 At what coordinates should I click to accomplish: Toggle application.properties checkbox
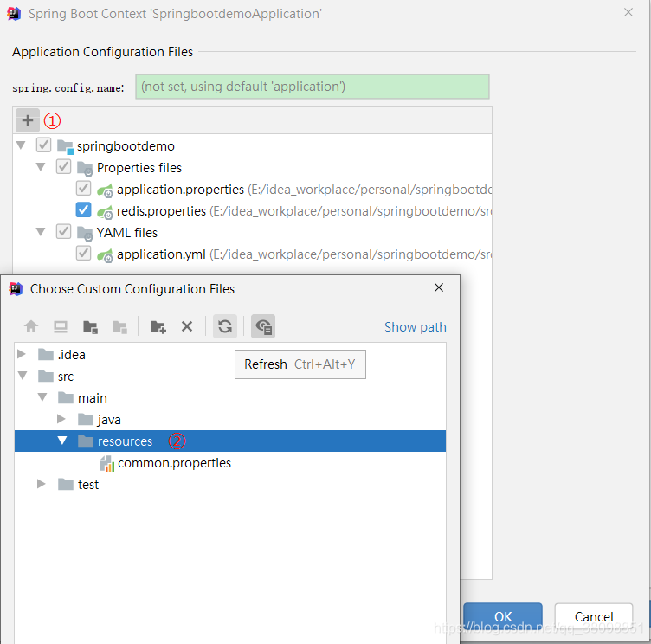point(83,188)
